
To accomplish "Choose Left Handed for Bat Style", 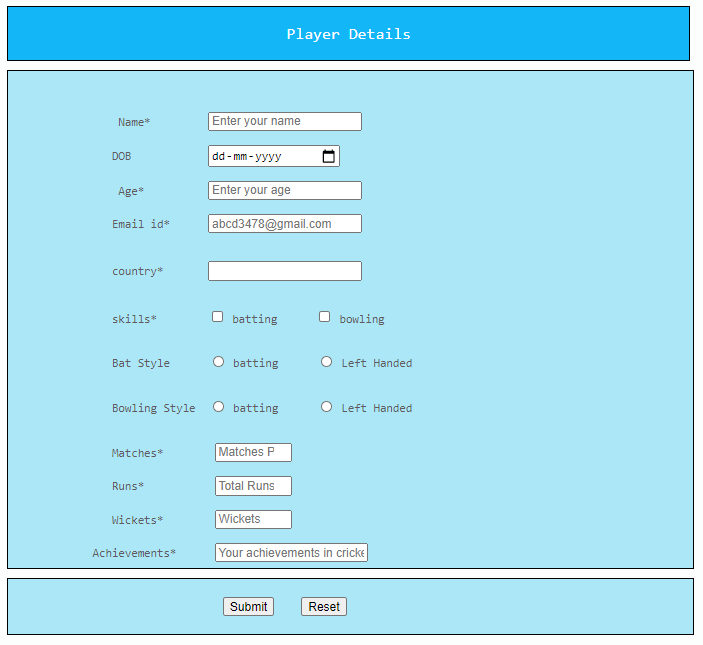I will point(326,362).
